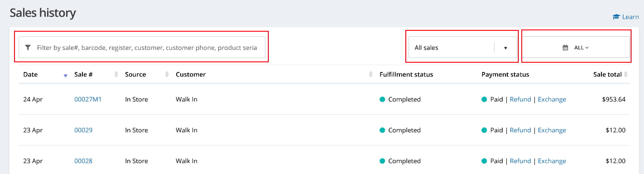Open the Learn link
Image resolution: width=644 pixels, height=174 pixels.
click(630, 17)
